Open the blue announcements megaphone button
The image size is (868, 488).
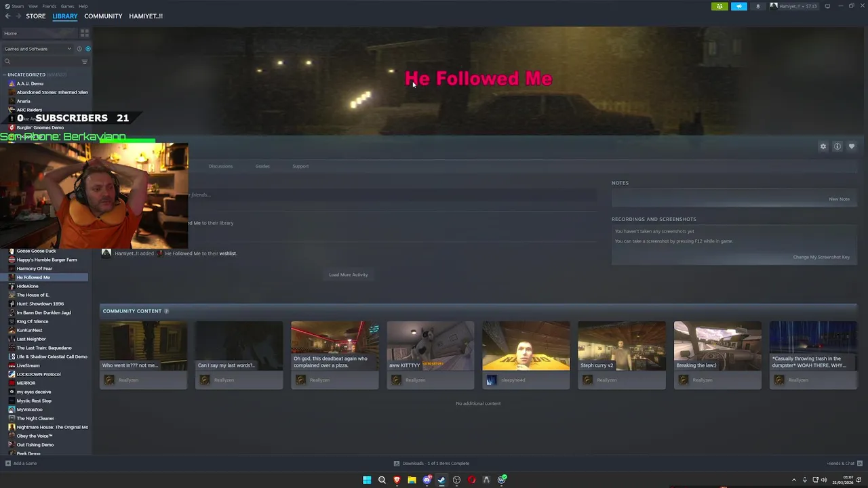pyautogui.click(x=738, y=6)
